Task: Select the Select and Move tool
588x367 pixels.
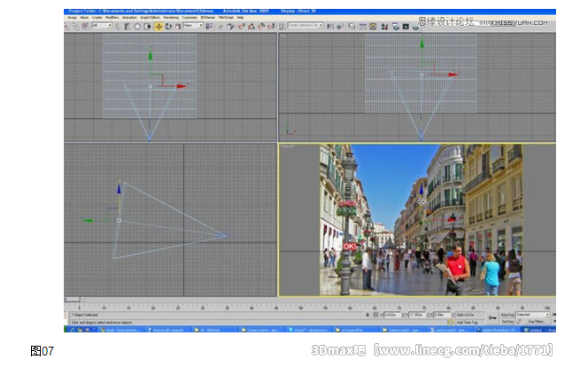Action: (159, 27)
